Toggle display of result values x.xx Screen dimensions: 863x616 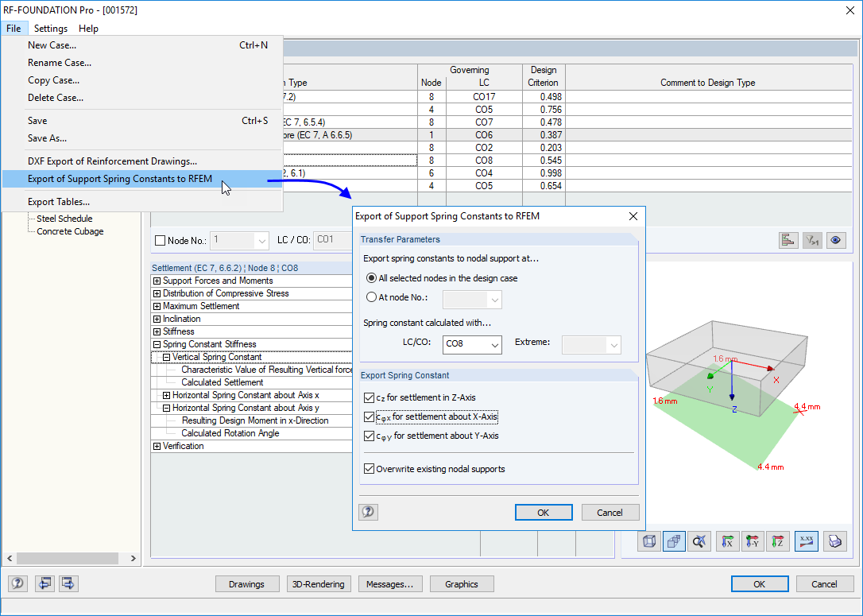[806, 540]
